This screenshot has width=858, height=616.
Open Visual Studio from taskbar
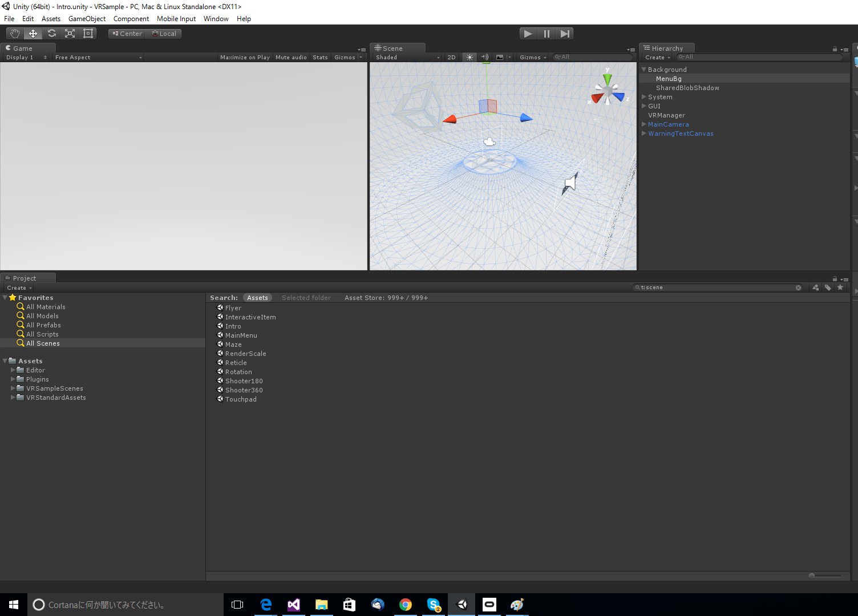[294, 605]
